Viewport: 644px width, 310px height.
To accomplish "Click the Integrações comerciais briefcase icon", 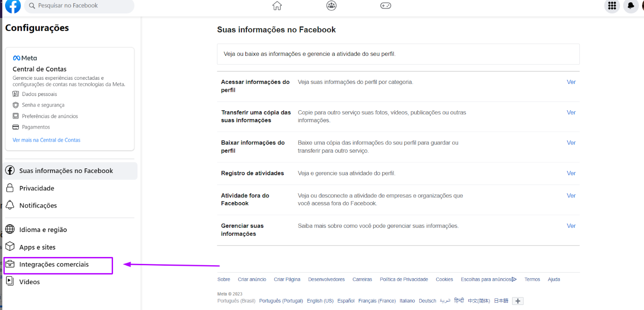I will (x=10, y=264).
